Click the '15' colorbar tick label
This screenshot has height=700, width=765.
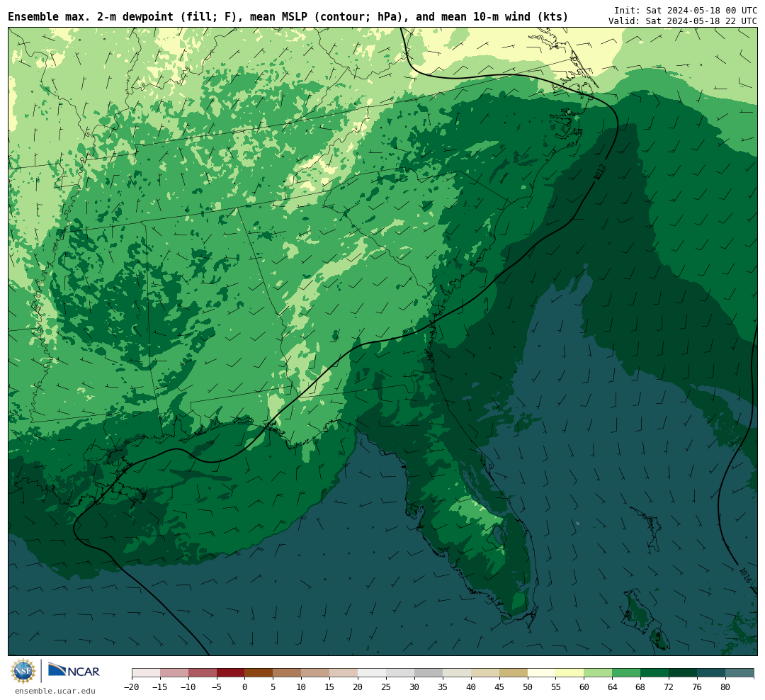[x=330, y=687]
